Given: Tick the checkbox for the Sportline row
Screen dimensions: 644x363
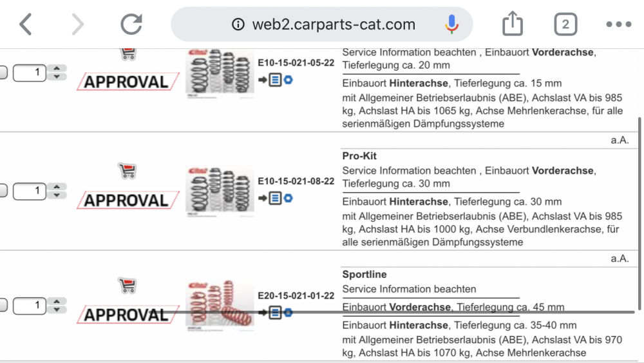Looking at the screenshot, I should (x=3, y=305).
